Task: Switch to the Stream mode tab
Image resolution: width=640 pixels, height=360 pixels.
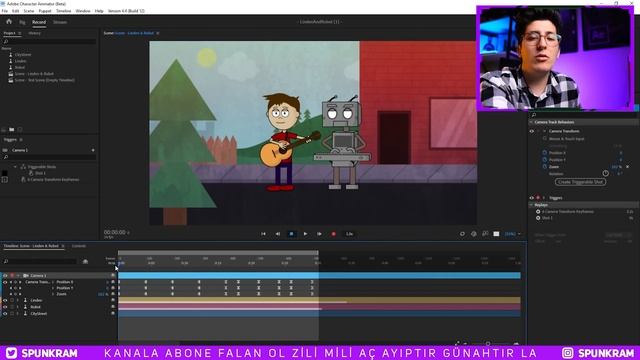Action: 60,22
